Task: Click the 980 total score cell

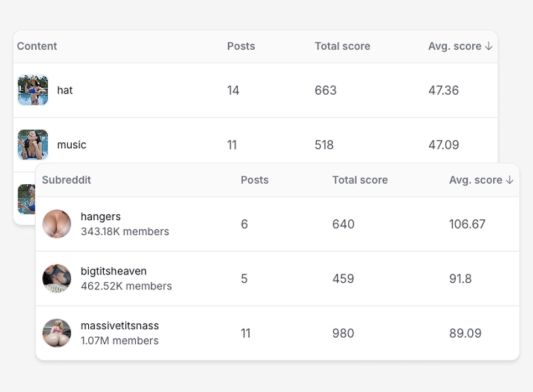Action: coord(343,333)
